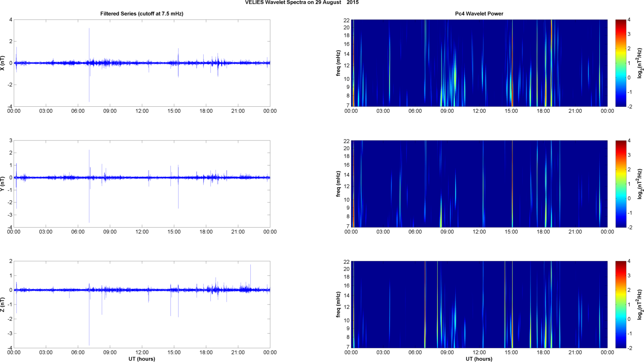Select the freq (mHz) label of top spectrum
The image size is (644, 362).
[x=338, y=63]
